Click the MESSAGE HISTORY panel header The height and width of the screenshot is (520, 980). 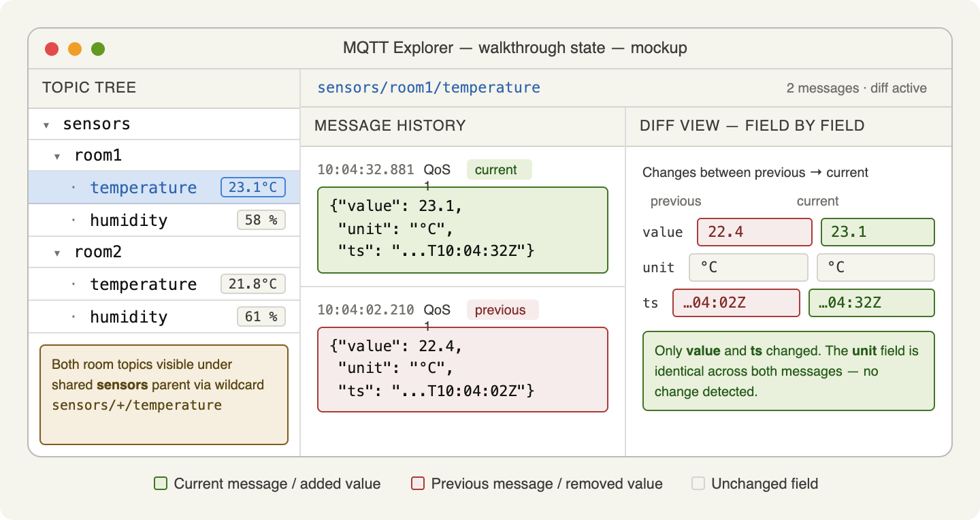click(x=463, y=127)
